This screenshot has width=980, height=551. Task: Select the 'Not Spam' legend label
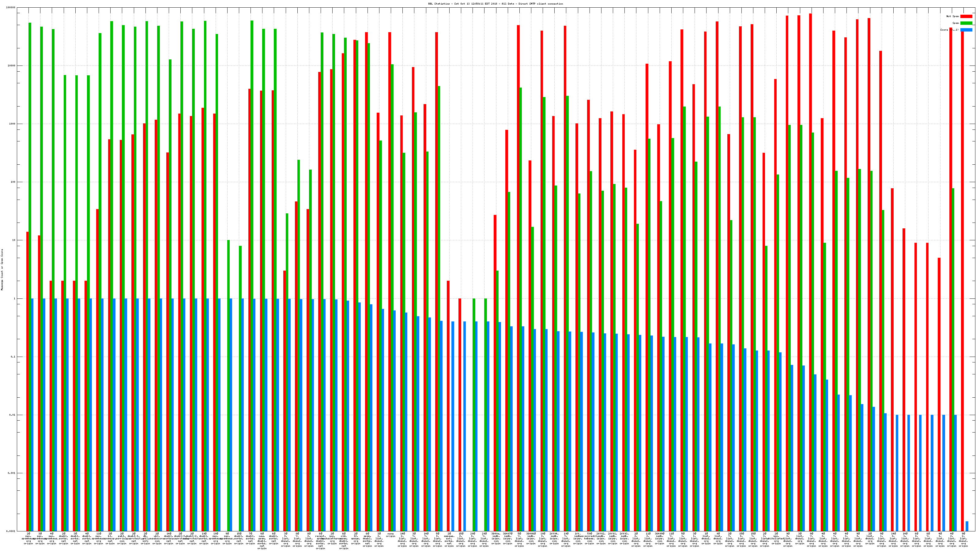(953, 16)
